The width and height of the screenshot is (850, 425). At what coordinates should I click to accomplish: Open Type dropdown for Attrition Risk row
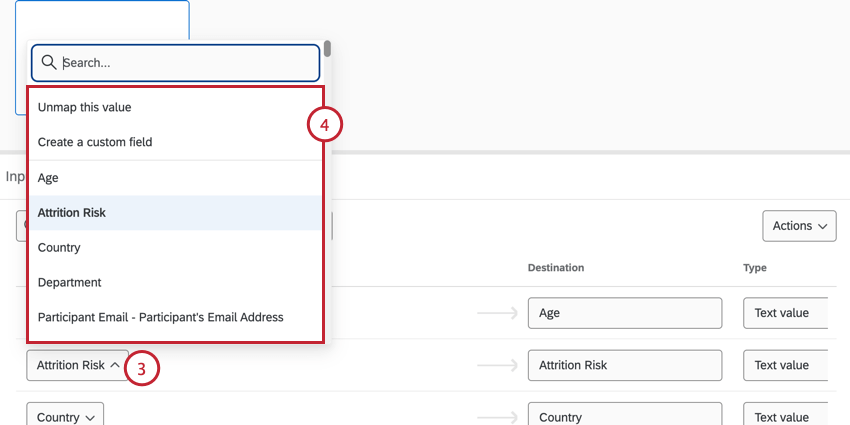785,365
